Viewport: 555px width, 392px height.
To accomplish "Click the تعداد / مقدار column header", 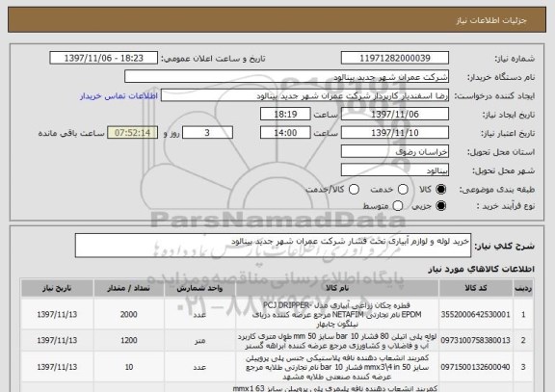I will point(129,288).
